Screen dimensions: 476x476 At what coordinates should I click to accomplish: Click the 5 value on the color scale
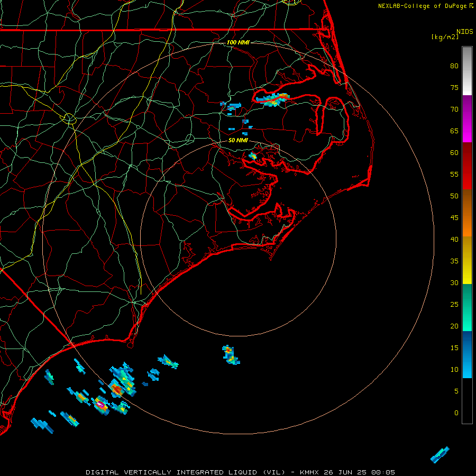coord(456,391)
